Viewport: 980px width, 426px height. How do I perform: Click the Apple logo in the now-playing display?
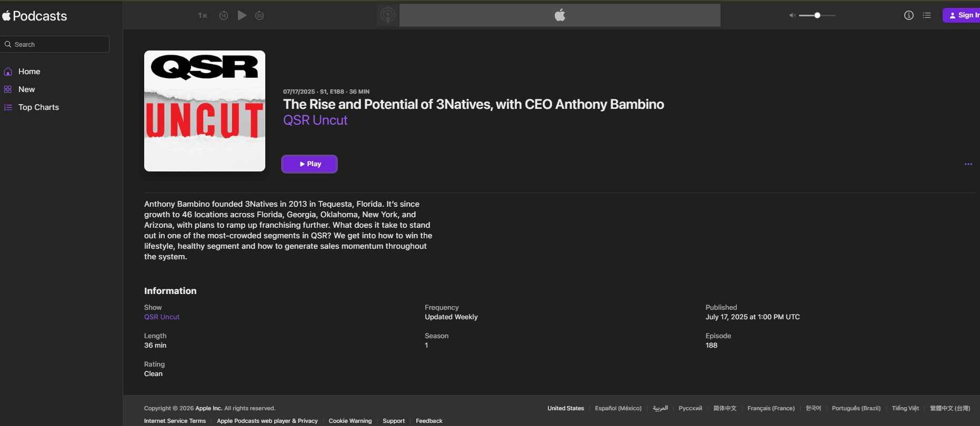pyautogui.click(x=560, y=15)
